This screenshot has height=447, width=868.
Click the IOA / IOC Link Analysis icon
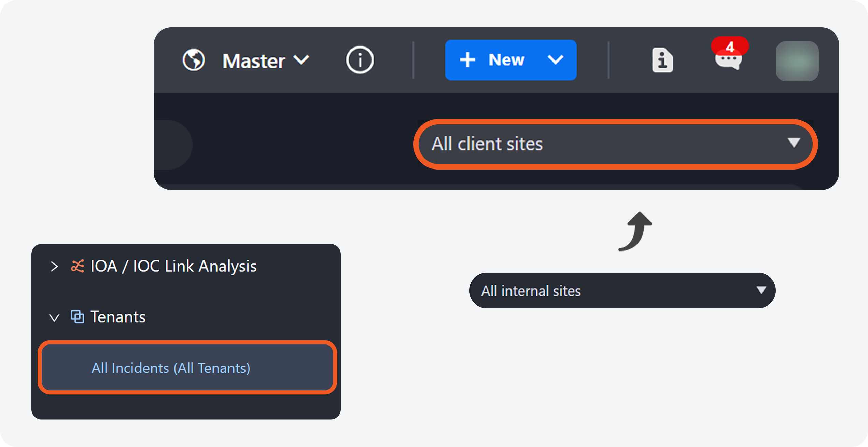pos(78,266)
